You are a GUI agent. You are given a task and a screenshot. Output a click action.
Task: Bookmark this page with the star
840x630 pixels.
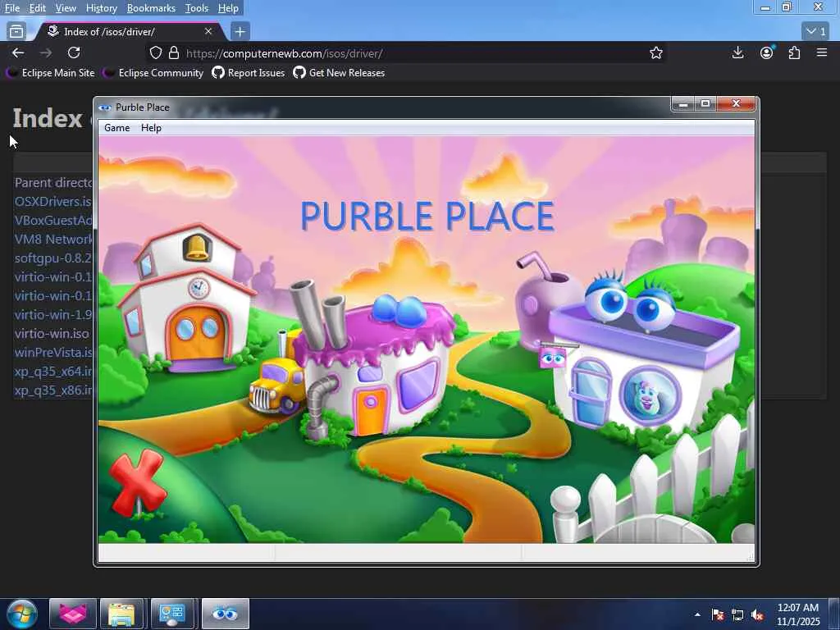click(x=656, y=53)
